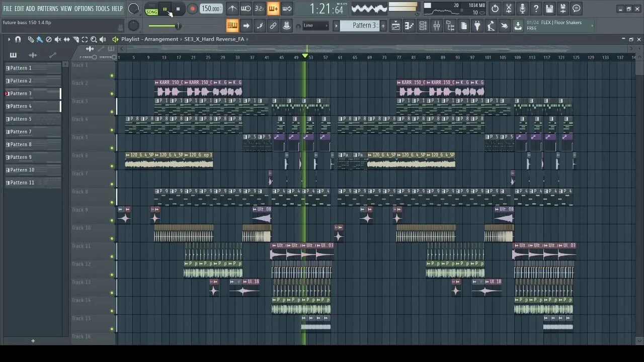Open the touch controller icon
Screen dimensions: 644x362
505,26
